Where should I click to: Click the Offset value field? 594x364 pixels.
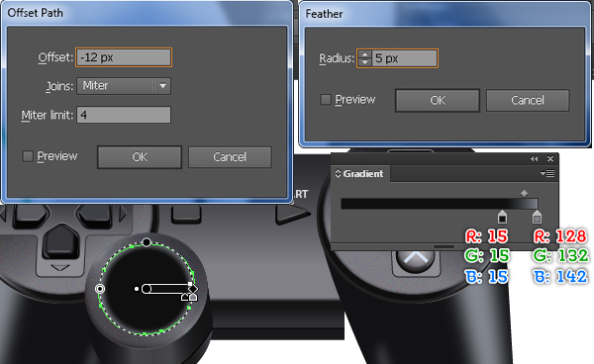pos(124,57)
